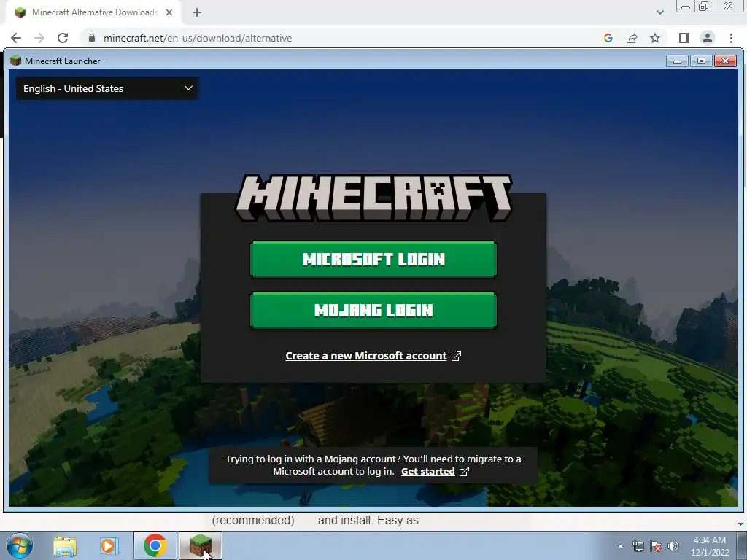The width and height of the screenshot is (747, 560).
Task: Toggle the Chrome side panel
Action: tap(684, 38)
